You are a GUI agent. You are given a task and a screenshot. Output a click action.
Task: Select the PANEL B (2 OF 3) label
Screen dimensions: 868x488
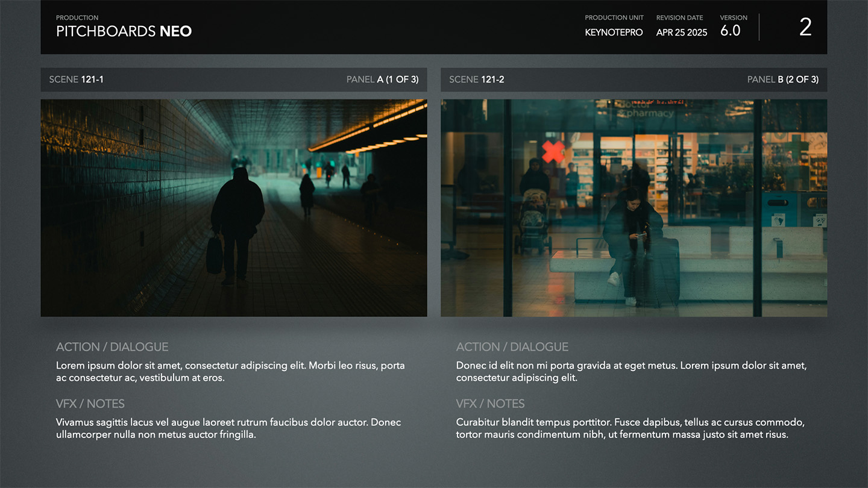point(782,80)
